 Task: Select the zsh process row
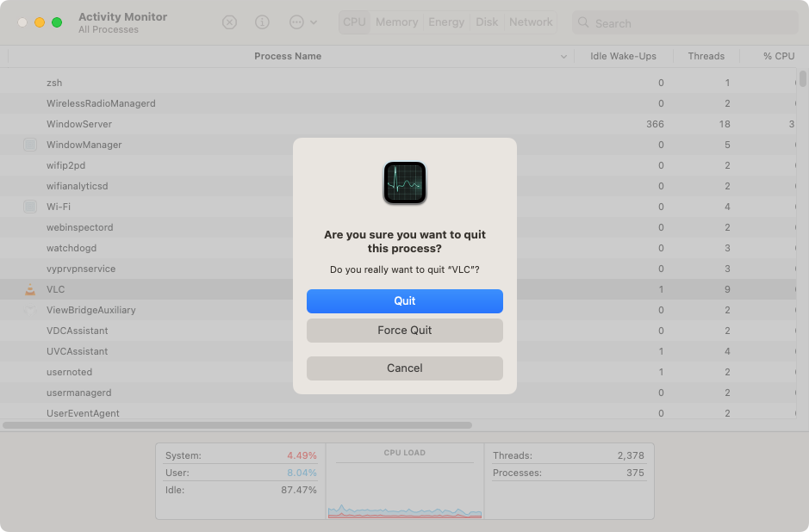click(397, 83)
